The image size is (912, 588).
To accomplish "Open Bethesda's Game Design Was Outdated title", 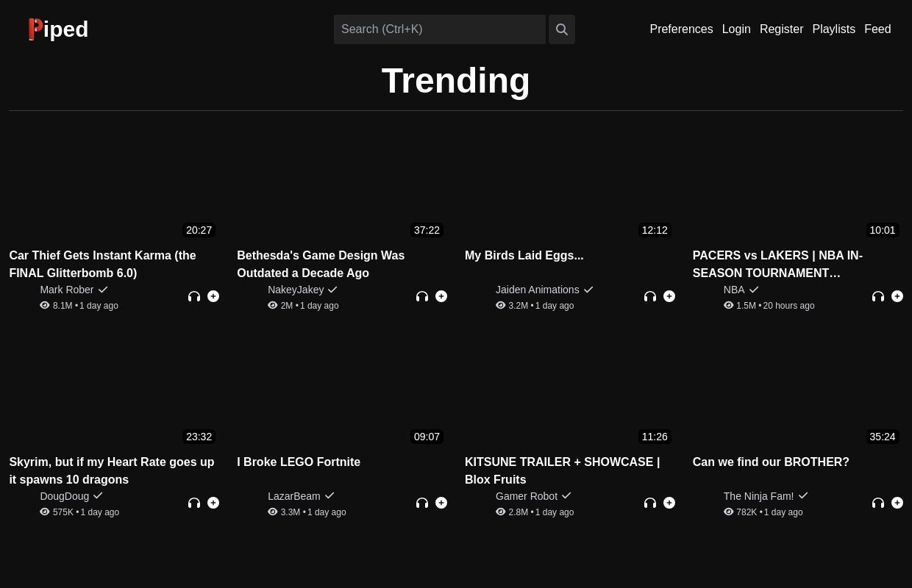I will (x=321, y=264).
